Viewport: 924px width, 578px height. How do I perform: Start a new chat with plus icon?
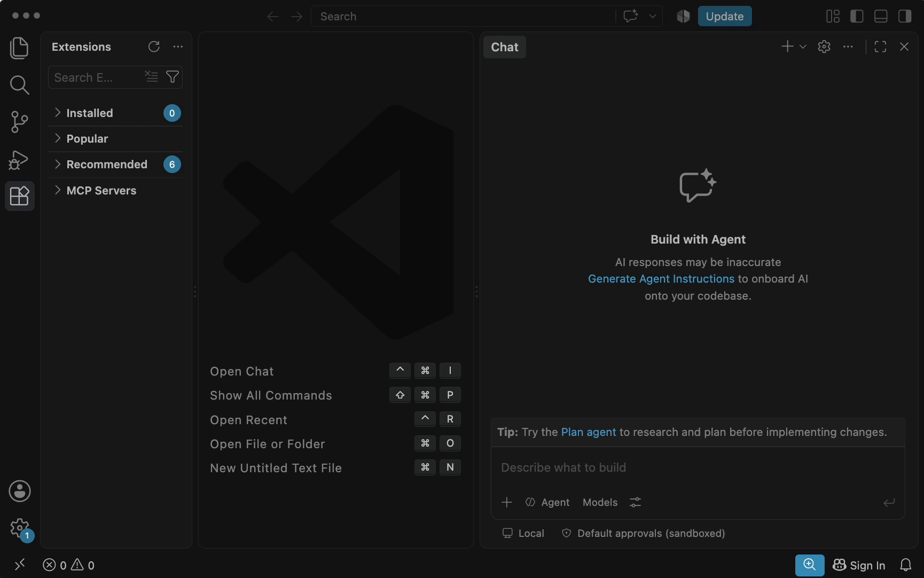pyautogui.click(x=787, y=46)
